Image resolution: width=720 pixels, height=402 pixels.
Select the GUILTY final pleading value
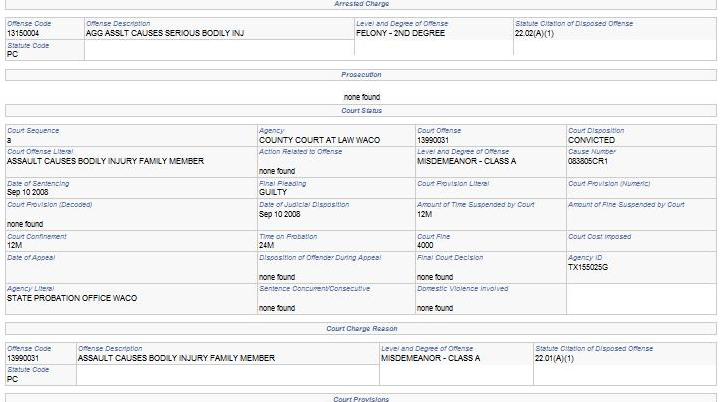[x=272, y=192]
